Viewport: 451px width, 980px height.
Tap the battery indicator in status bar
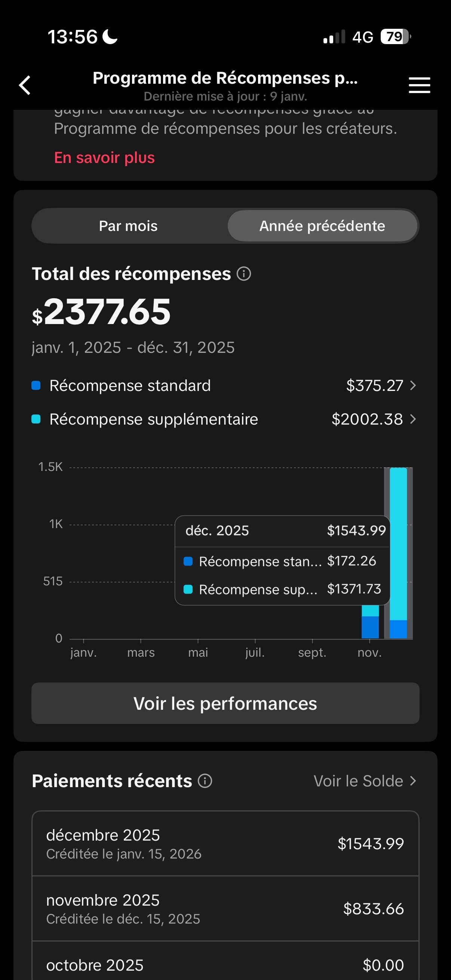395,37
